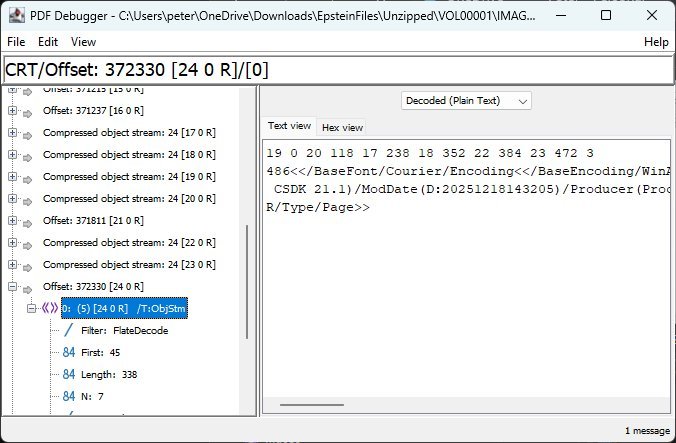Click the number icon beside N: 7
This screenshot has width=676, height=443.
pyautogui.click(x=68, y=396)
